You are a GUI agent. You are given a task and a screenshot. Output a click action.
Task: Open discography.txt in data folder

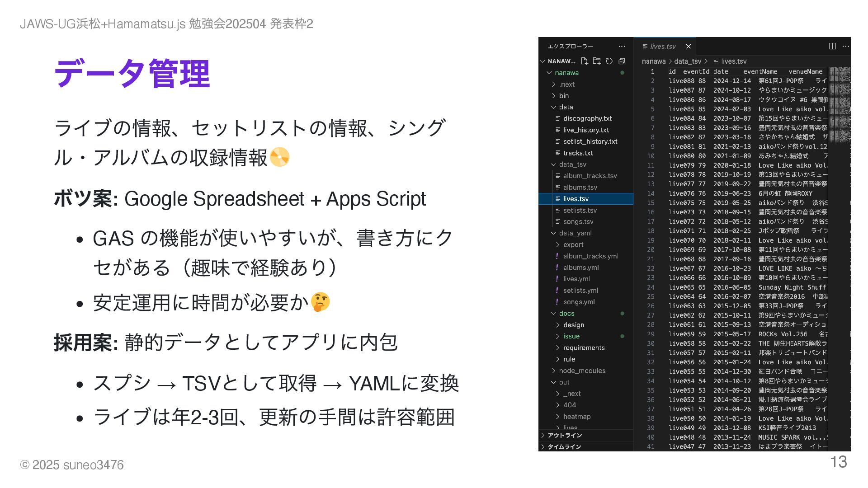coord(587,118)
